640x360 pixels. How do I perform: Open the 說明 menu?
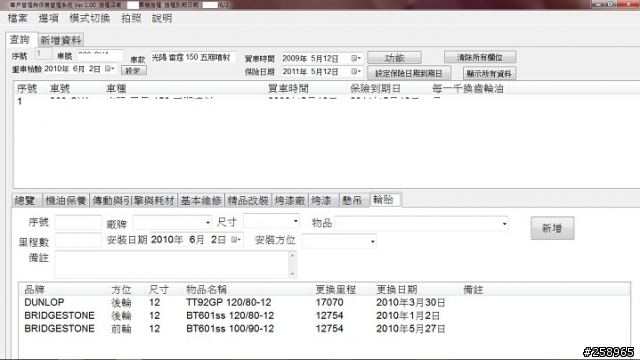click(x=162, y=18)
